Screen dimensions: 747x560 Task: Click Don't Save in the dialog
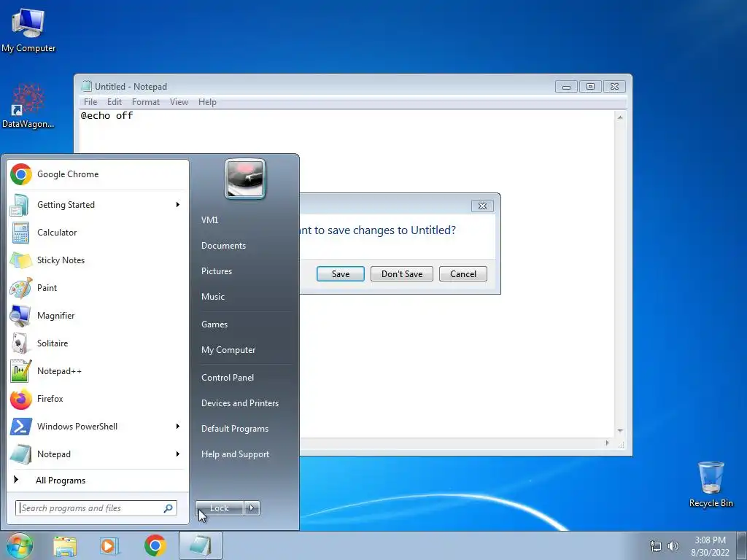tap(402, 274)
